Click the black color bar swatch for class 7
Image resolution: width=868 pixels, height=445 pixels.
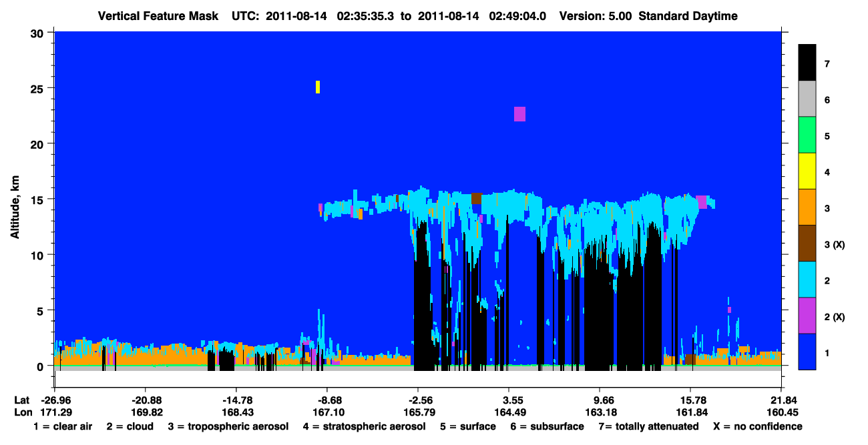click(x=807, y=63)
